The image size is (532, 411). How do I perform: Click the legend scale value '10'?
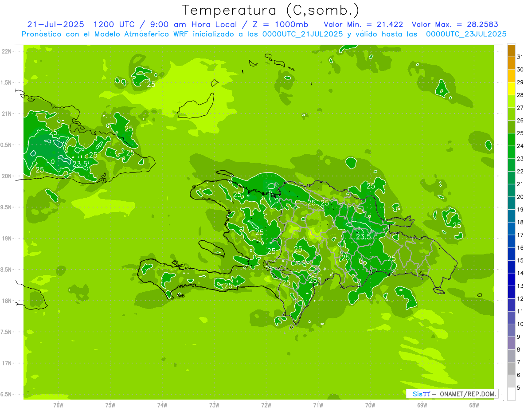click(520, 324)
